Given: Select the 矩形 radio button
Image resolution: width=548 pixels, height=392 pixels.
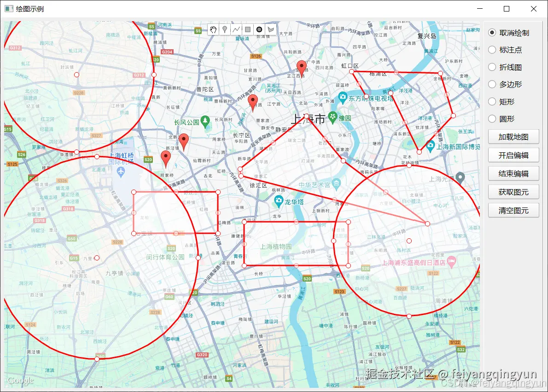Looking at the screenshot, I should [492, 102].
